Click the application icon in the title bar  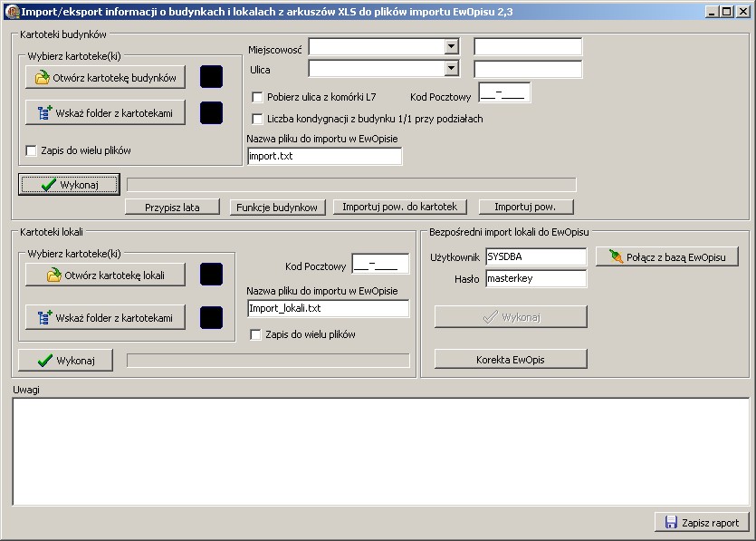coord(13,12)
